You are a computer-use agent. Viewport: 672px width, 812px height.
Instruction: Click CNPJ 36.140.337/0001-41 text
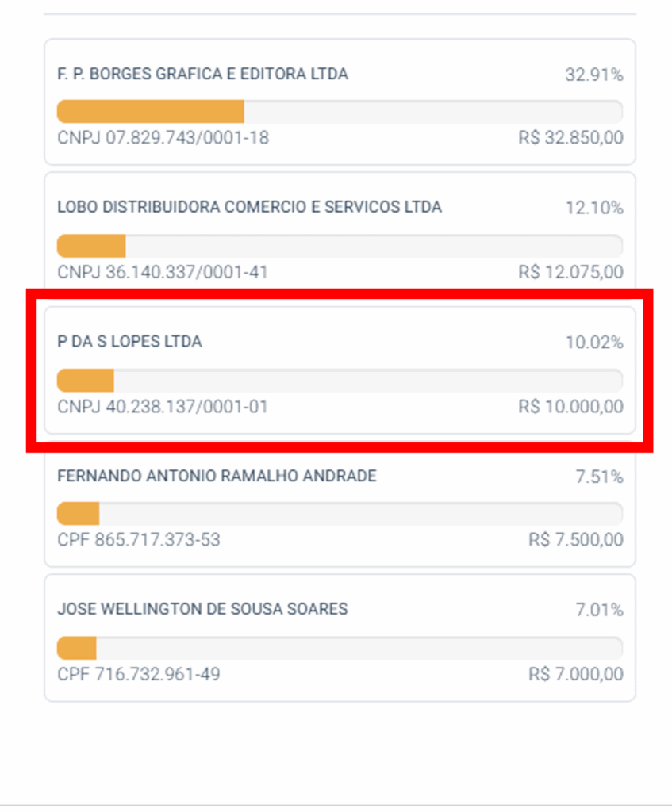click(163, 272)
